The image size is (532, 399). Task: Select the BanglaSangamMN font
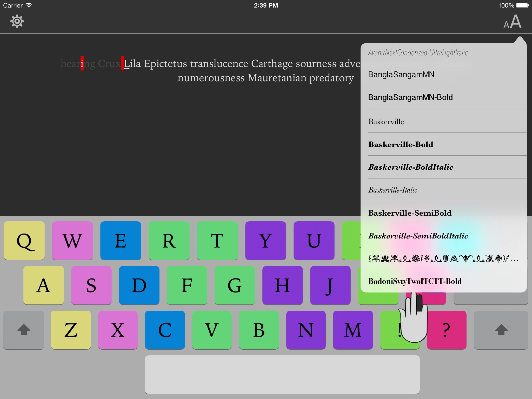[x=444, y=75]
